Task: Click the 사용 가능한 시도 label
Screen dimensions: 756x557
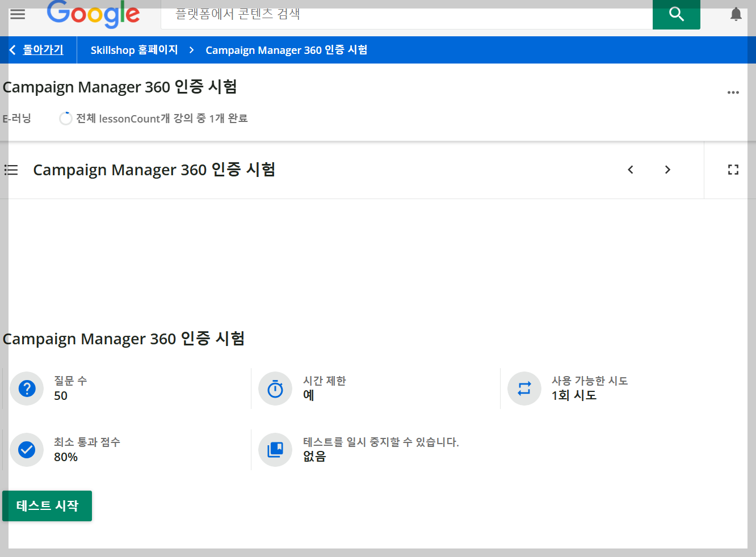Action: (x=590, y=381)
